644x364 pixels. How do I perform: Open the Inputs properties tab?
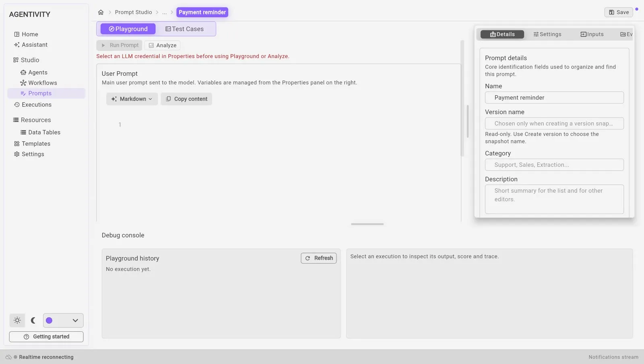coord(592,34)
